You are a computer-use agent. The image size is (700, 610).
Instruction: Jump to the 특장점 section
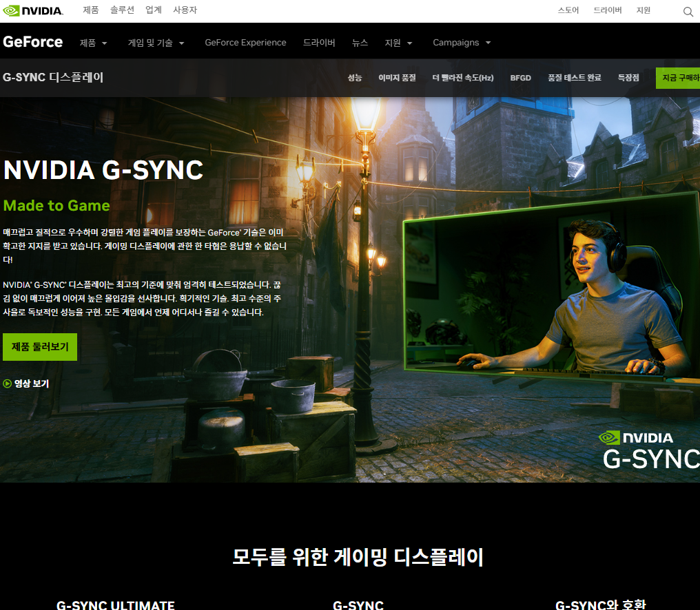click(628, 78)
